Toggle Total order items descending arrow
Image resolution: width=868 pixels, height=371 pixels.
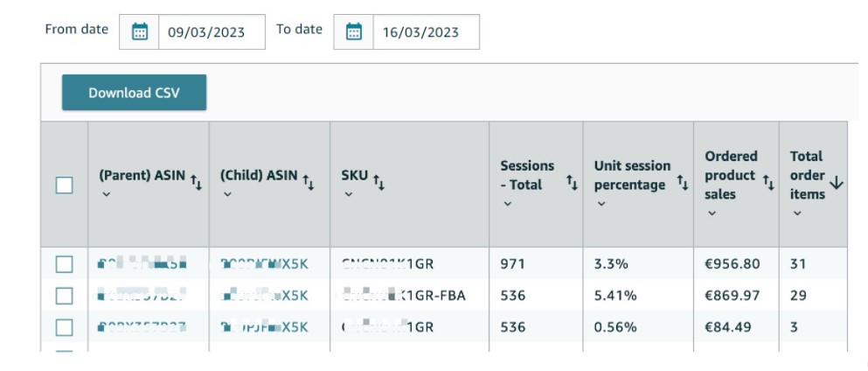[837, 183]
